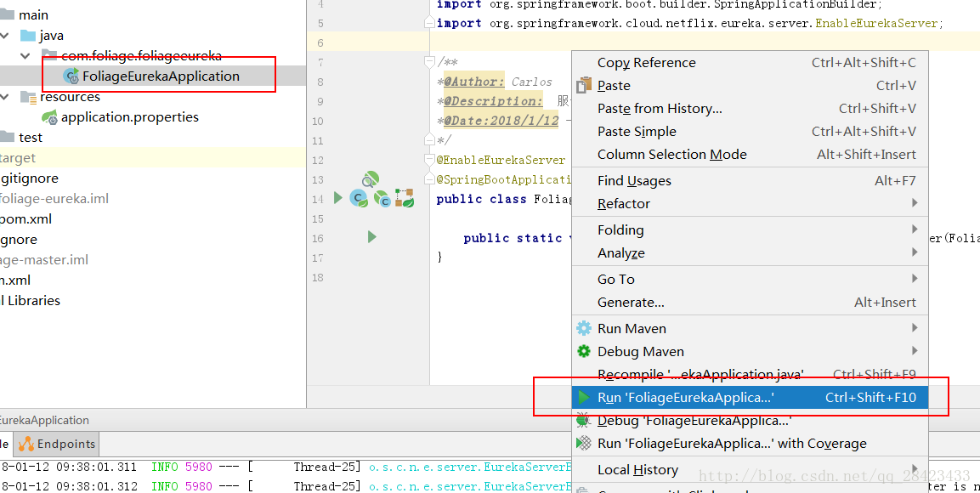
Task: Click the bean dependencies diagram gutter icon
Action: (405, 198)
